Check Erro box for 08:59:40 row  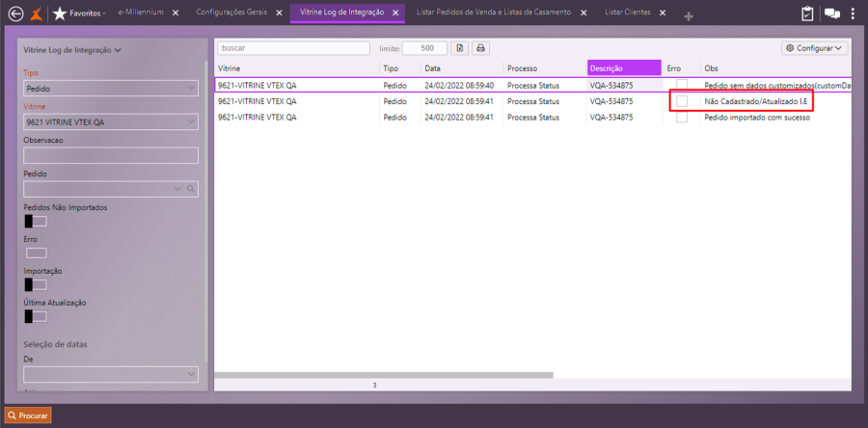click(x=682, y=85)
